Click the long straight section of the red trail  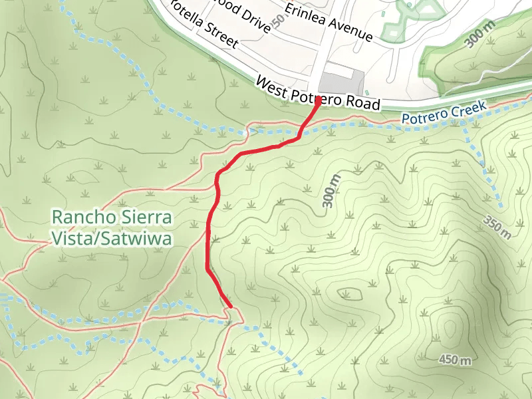click(207, 244)
